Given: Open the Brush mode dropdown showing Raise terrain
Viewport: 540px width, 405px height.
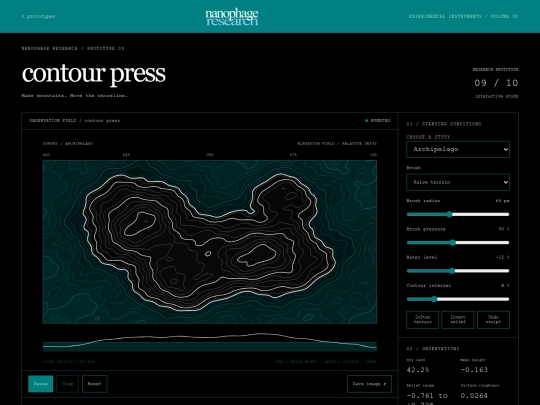Looking at the screenshot, I should [458, 182].
